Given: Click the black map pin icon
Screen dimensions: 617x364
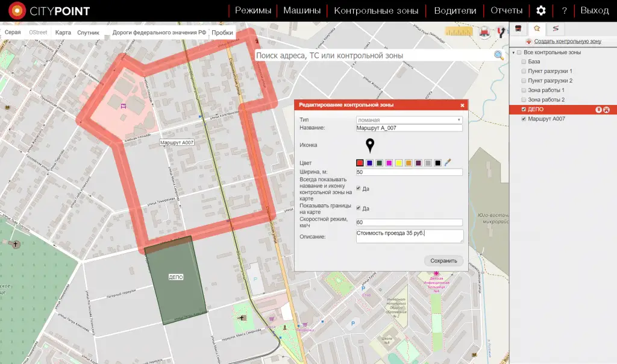Looking at the screenshot, I should pyautogui.click(x=370, y=145).
